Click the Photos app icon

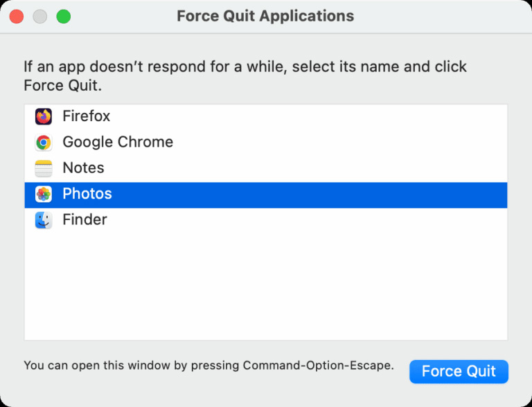coord(44,195)
